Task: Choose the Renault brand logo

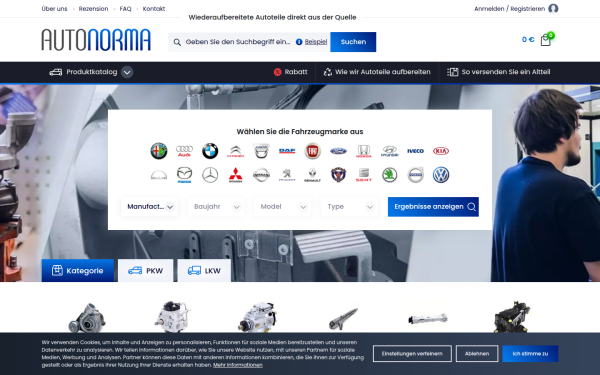Action: point(313,175)
